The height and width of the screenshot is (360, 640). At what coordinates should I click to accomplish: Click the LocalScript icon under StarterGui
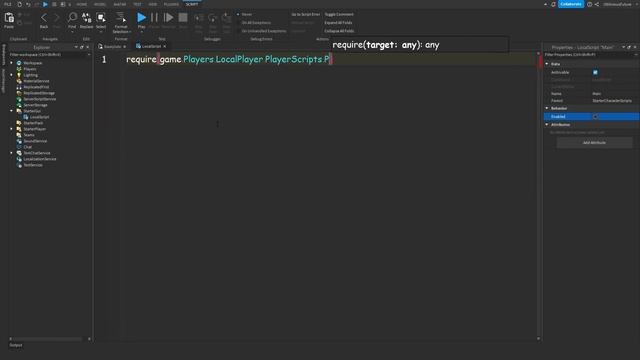(26, 117)
